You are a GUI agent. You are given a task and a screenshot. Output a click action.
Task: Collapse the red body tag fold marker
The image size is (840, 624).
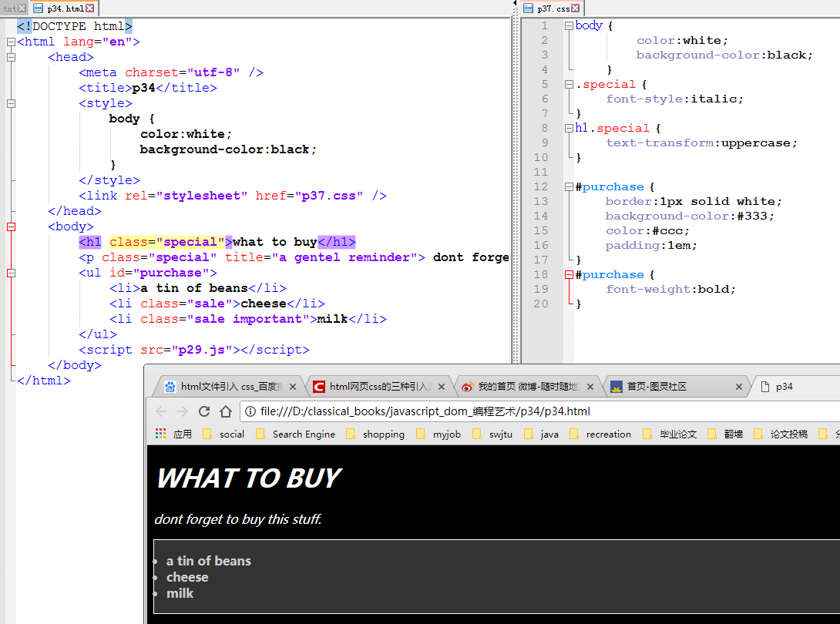(11, 226)
